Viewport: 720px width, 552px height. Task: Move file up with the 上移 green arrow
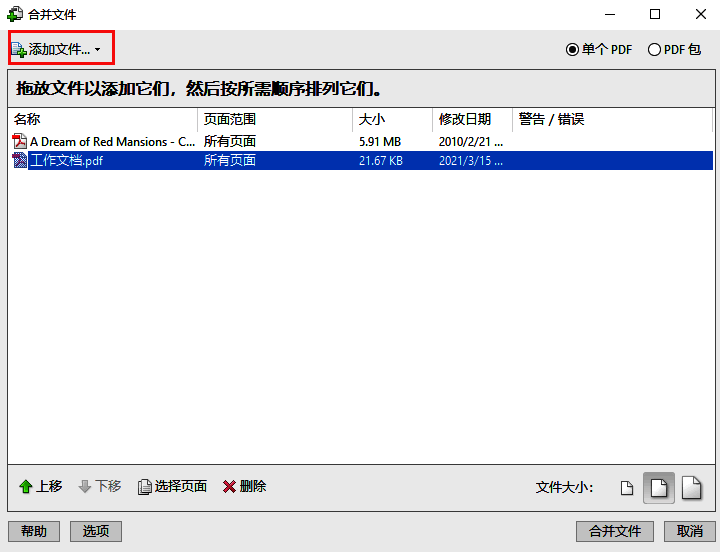coord(40,486)
